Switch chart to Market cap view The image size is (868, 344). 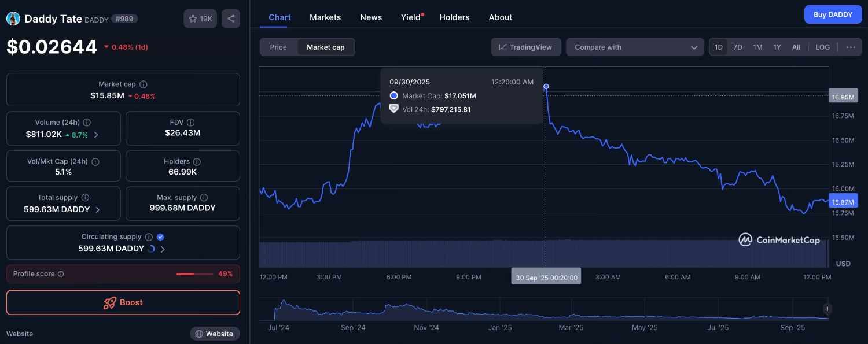pos(326,47)
